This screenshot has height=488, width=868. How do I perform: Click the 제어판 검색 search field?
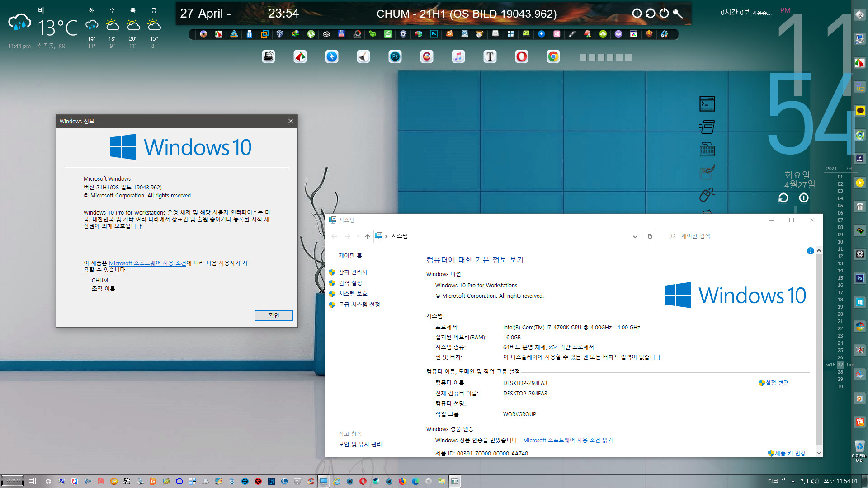coord(740,236)
